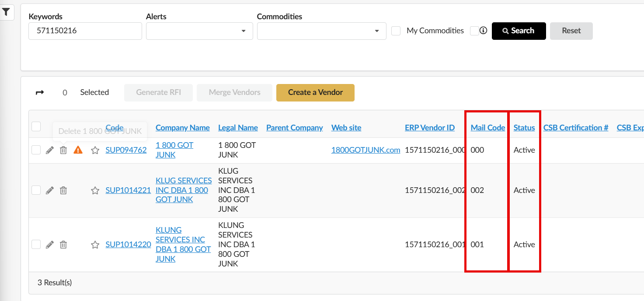Click the Mail Code 001 cell

[477, 245]
